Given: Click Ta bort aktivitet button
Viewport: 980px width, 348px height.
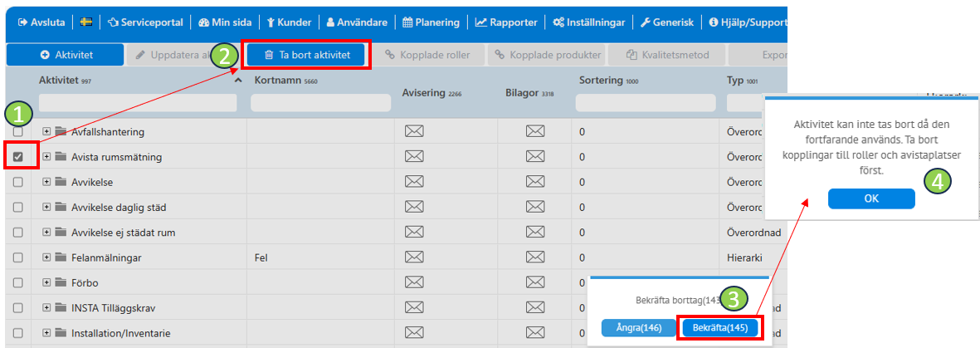Looking at the screenshot, I should pos(306,55).
